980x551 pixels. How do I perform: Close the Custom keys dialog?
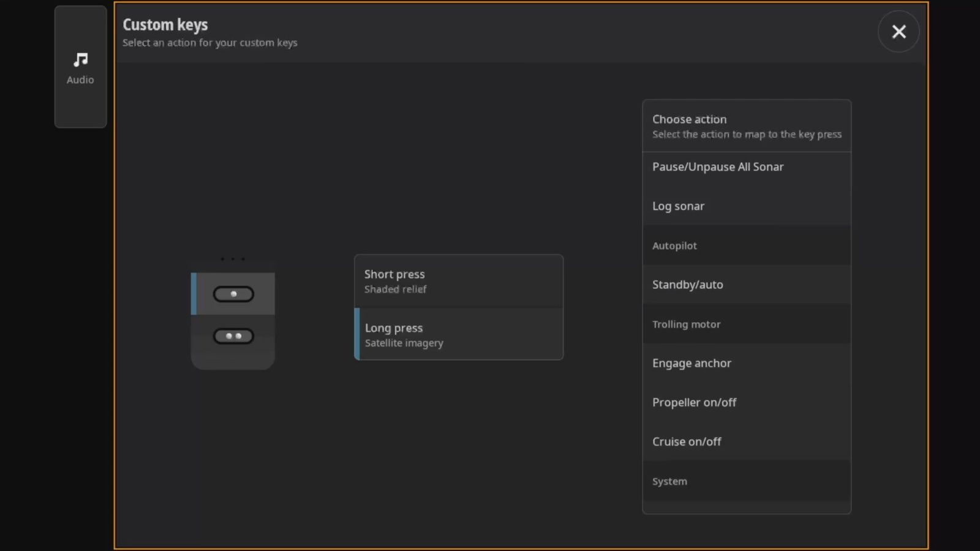[898, 32]
